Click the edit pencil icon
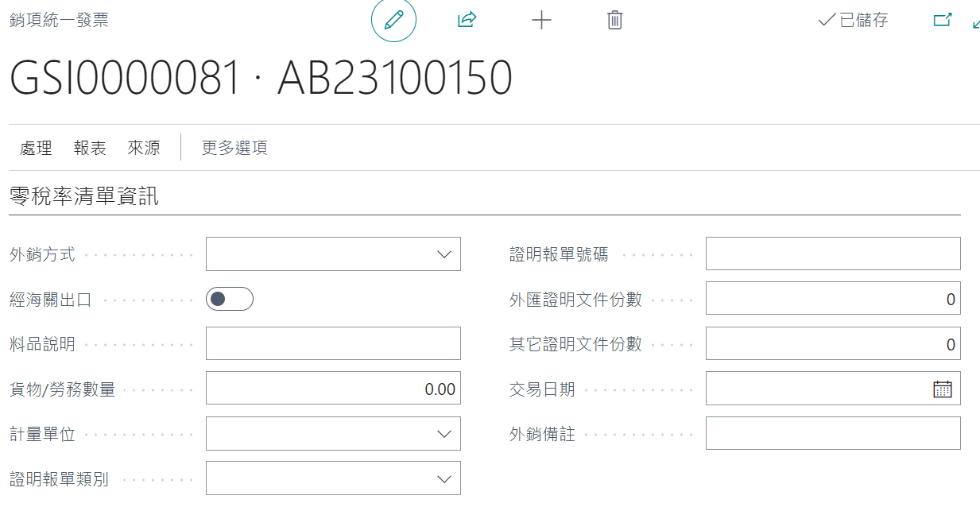Viewport: 980px width, 511px height. [x=393, y=21]
